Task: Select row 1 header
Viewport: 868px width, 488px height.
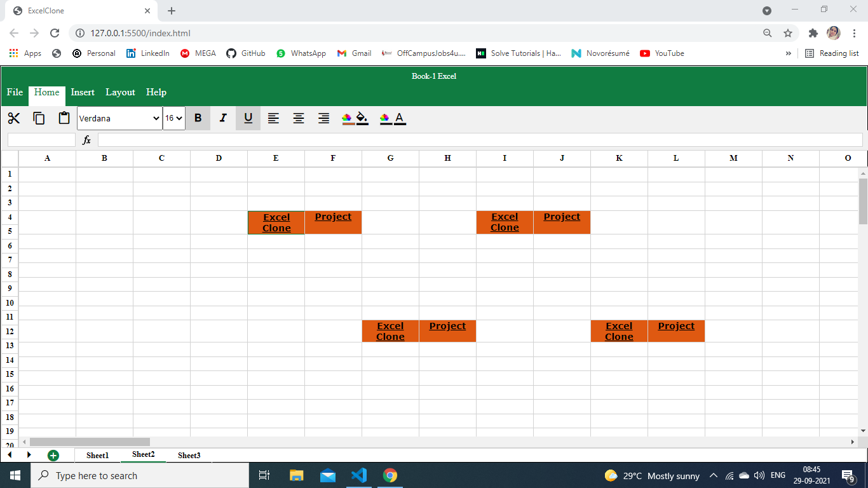Action: click(10, 174)
